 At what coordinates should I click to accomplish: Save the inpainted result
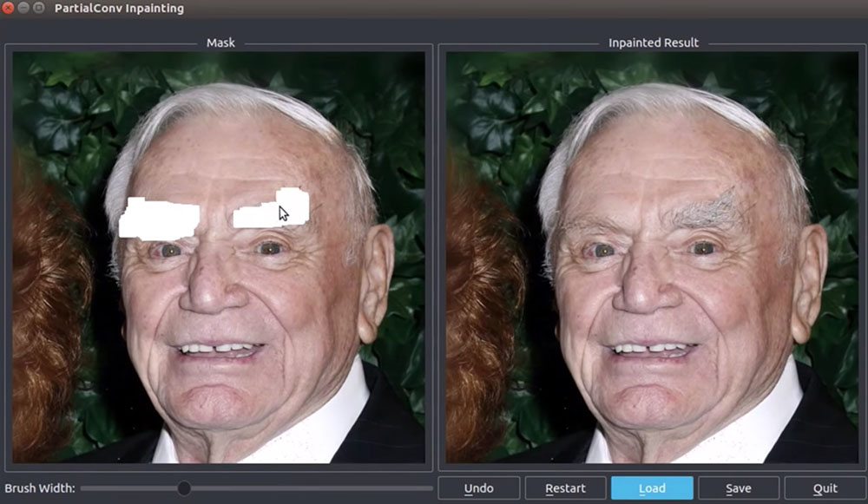tap(739, 488)
